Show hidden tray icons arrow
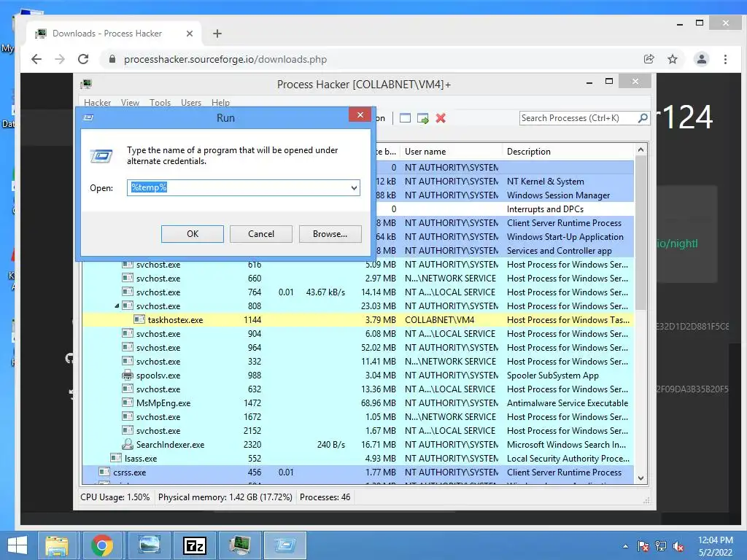Screen dimensions: 747x560 point(625,546)
